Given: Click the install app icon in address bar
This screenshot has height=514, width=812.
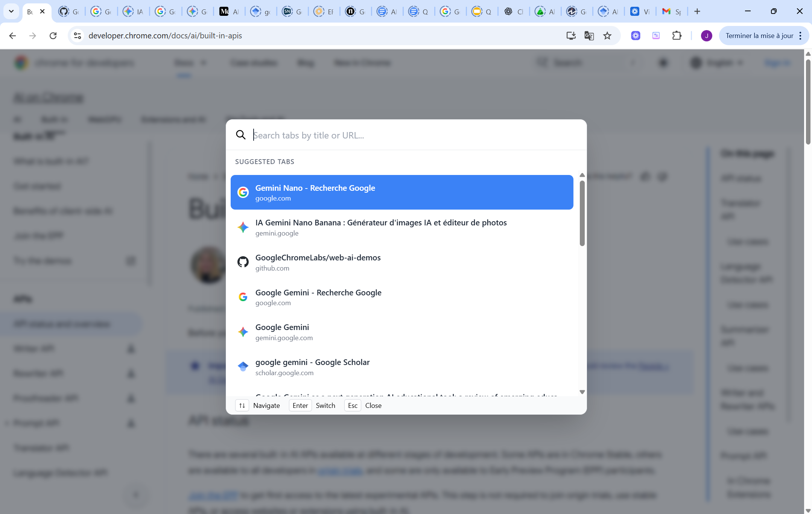Looking at the screenshot, I should pos(571,36).
